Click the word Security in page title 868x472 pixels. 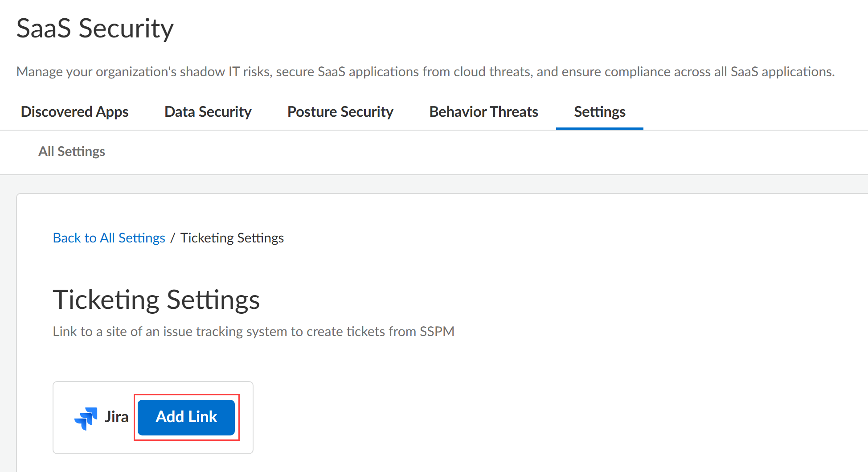pyautogui.click(x=126, y=29)
